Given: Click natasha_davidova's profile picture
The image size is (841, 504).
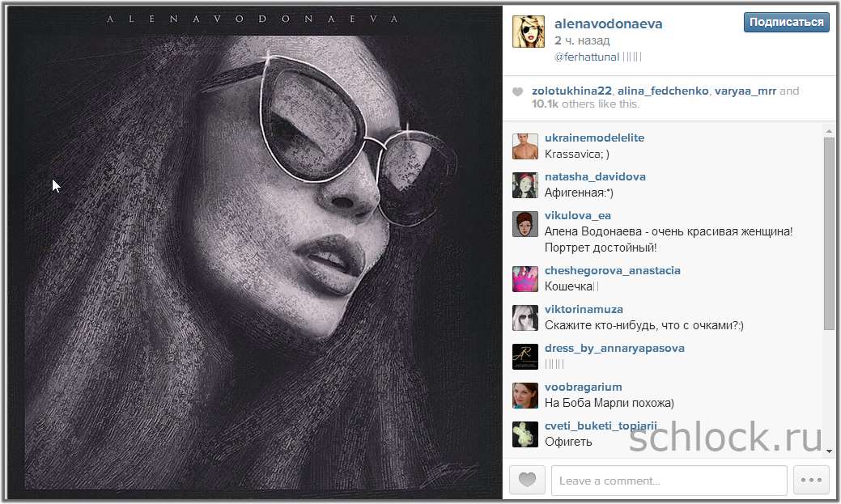Looking at the screenshot, I should [525, 184].
